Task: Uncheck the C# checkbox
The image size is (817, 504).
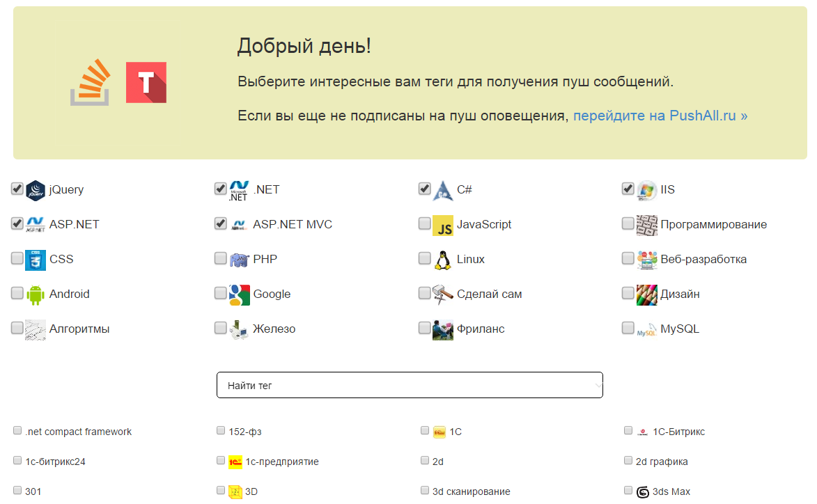Action: coord(425,189)
